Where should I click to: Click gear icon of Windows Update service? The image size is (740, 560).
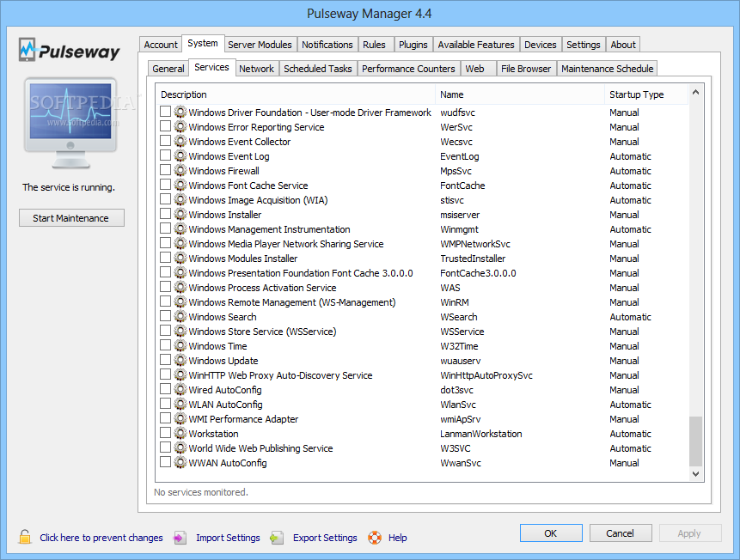180,360
